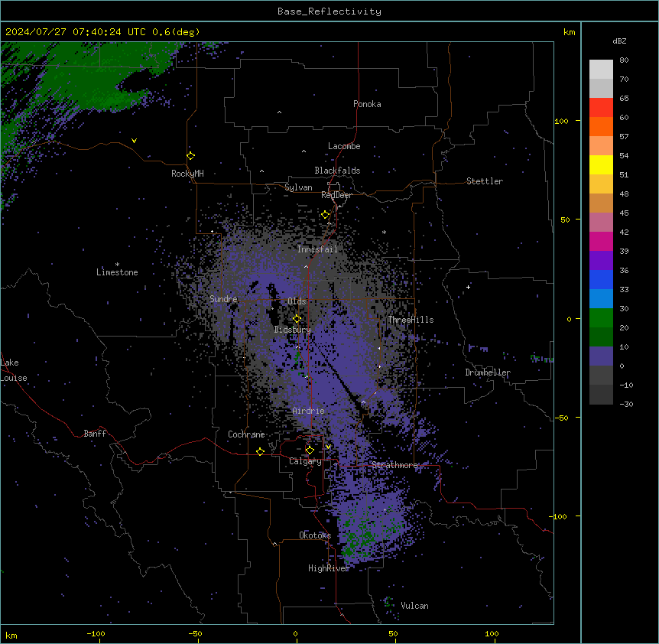Pick the red 60-65 dBZ legend swatch
This screenshot has height=644, width=659.
click(x=601, y=107)
